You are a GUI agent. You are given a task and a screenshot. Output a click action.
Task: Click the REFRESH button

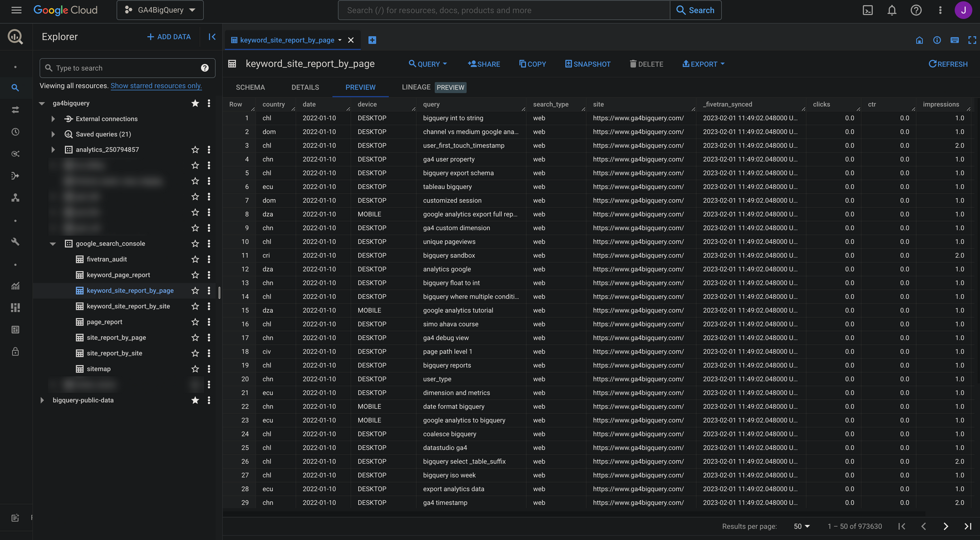948,64
